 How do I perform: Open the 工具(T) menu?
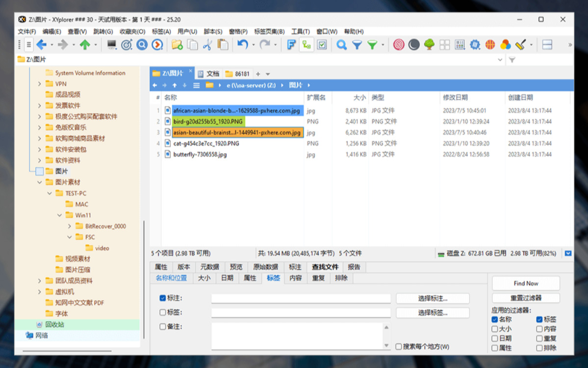[x=300, y=31]
